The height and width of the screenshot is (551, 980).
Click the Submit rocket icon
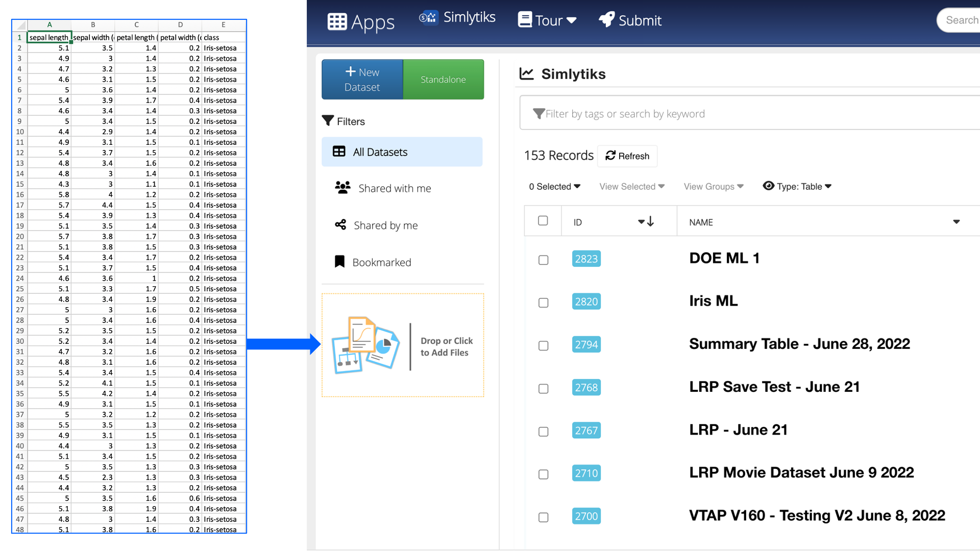point(606,20)
